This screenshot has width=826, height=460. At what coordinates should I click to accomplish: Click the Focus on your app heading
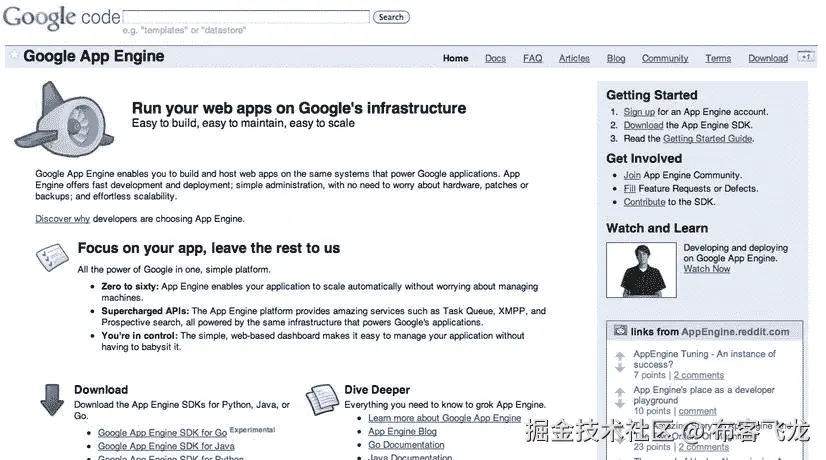[209, 248]
